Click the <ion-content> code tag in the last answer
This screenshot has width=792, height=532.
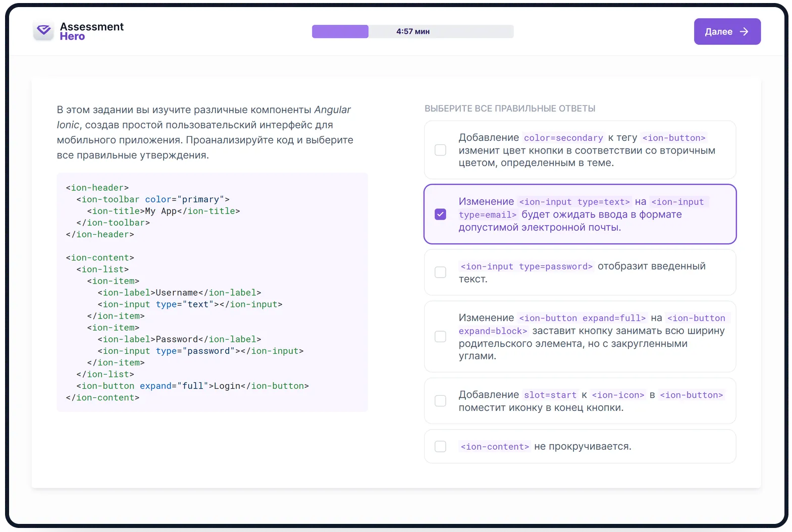click(x=494, y=447)
